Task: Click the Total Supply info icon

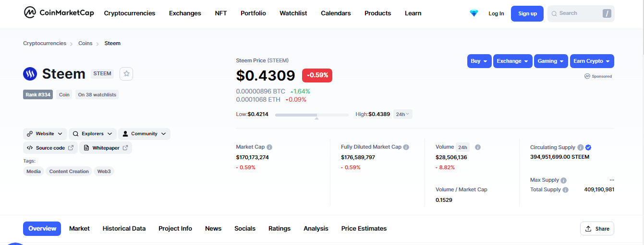Action: tap(565, 190)
